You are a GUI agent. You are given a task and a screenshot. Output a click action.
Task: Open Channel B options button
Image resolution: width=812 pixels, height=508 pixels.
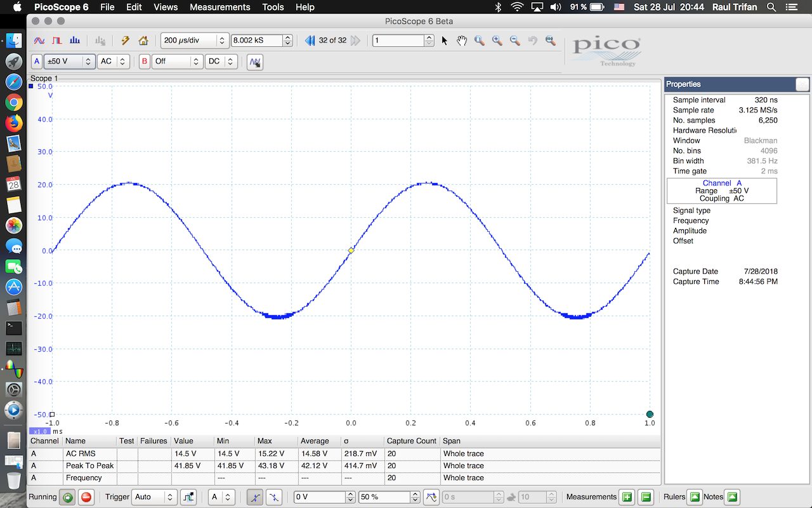click(x=145, y=62)
